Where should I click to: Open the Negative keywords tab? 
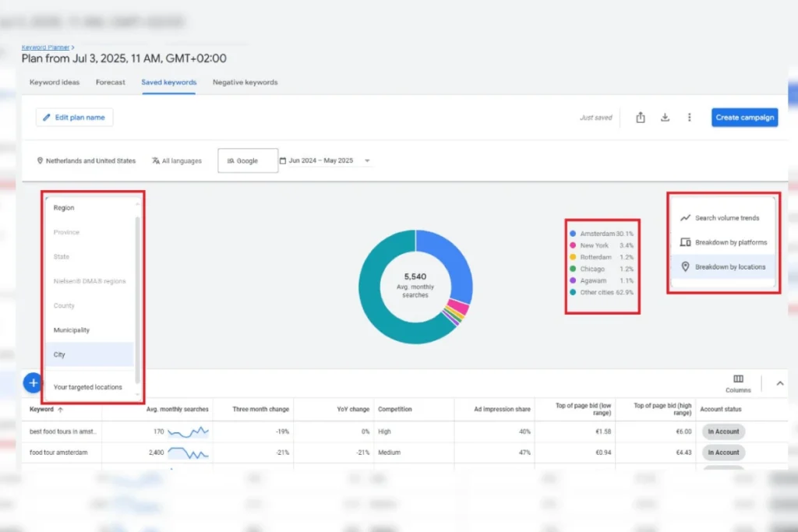[x=245, y=83]
